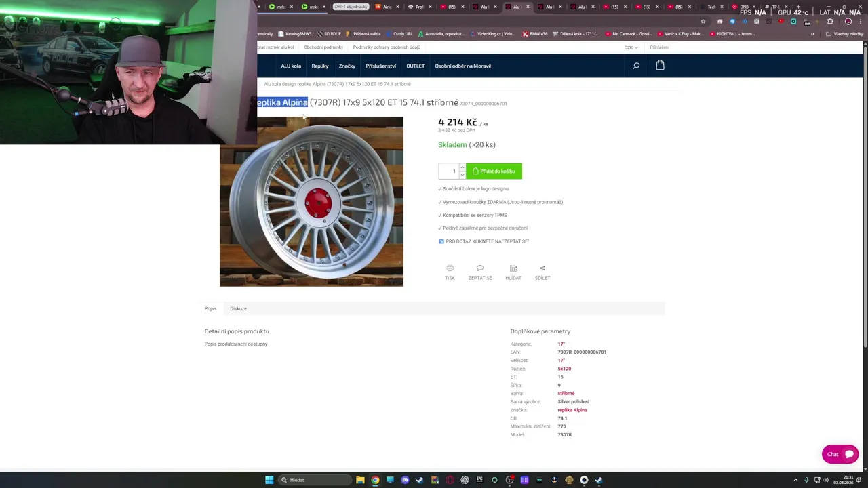Click the SDÍLET share icon
This screenshot has height=488, width=868.
pos(542,268)
